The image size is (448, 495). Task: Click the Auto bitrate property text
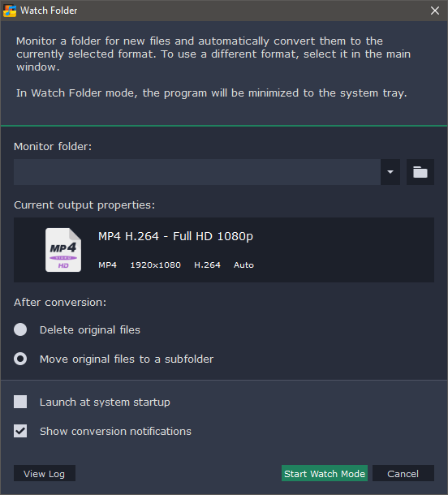(x=243, y=265)
